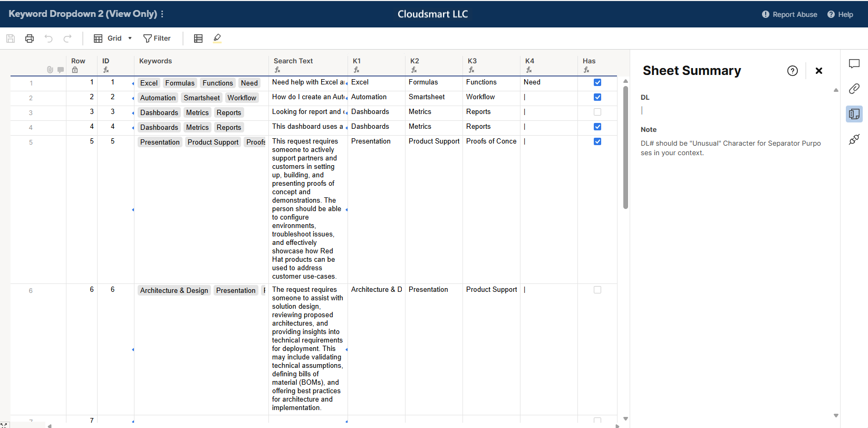This screenshot has height=428, width=868.
Task: Click horizontal scrollbar right arrow
Action: 618,425
